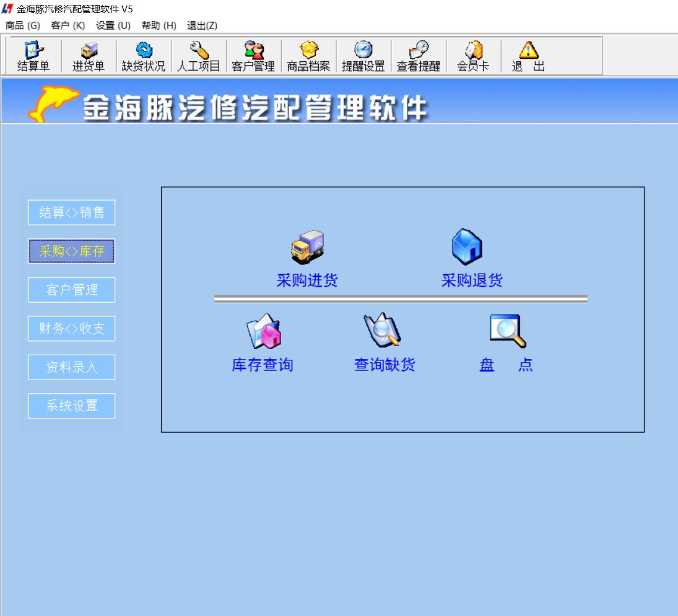Click the 退出(Z) menu
The height and width of the screenshot is (616, 678).
coord(202,25)
